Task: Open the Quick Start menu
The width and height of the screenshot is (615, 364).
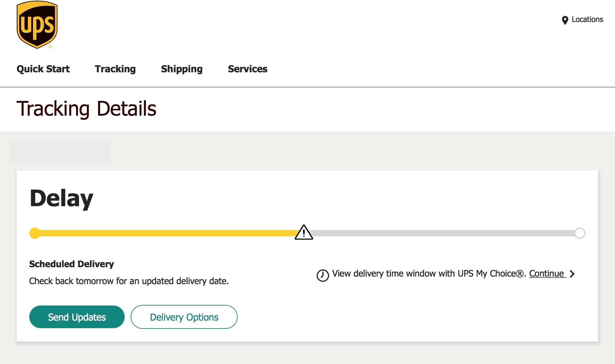Action: (x=43, y=69)
